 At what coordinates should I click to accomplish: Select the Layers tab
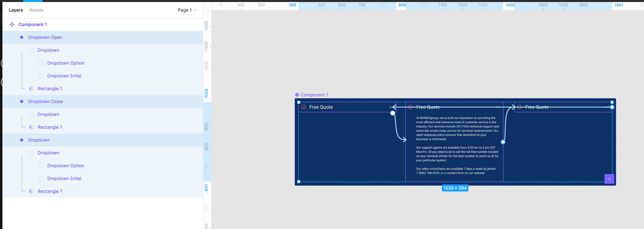coord(16,10)
